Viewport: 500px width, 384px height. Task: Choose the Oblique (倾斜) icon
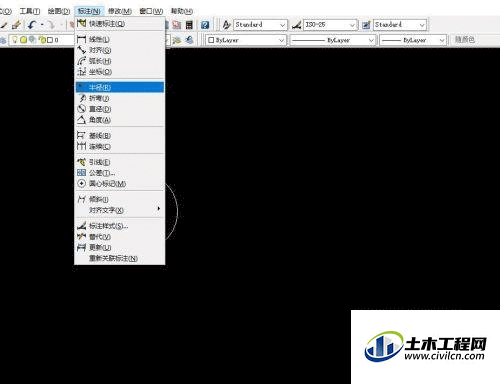coord(81,199)
